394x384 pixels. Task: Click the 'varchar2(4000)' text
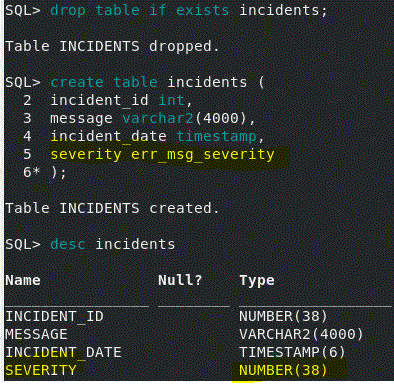pyautogui.click(x=185, y=118)
